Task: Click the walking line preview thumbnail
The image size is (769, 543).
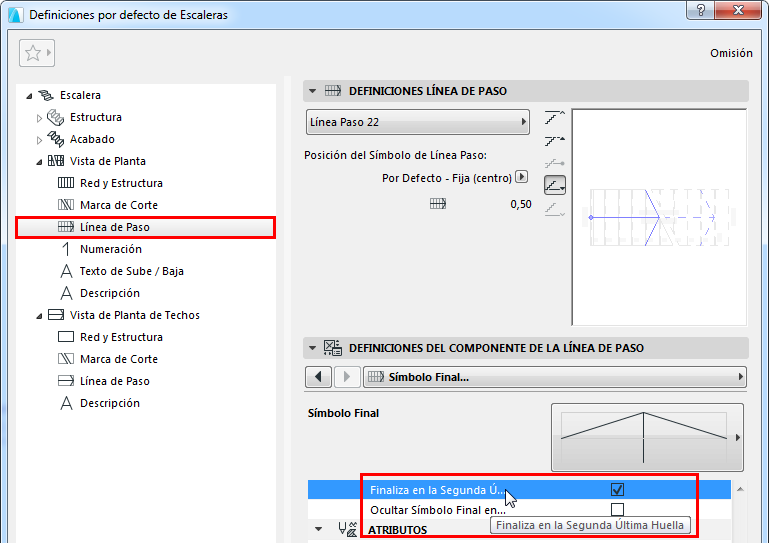Action: point(659,217)
